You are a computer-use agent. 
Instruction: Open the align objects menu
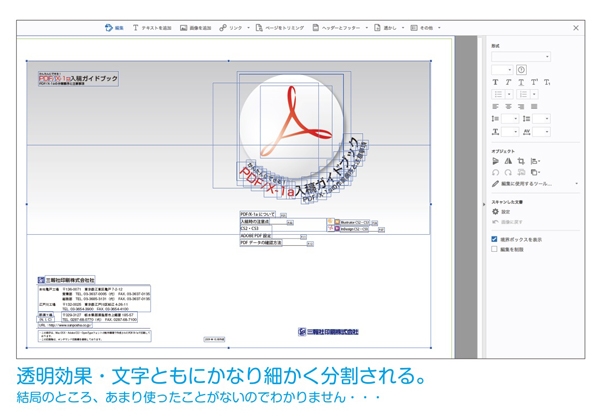point(535,161)
